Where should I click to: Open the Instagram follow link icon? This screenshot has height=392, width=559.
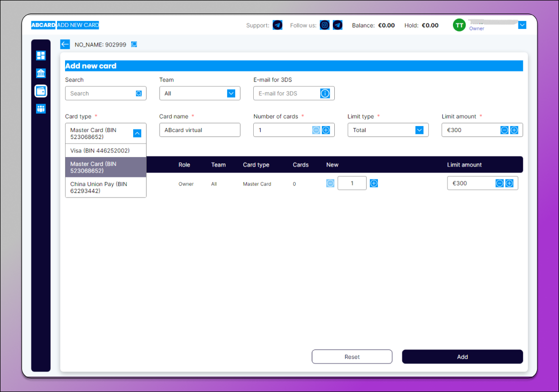325,25
